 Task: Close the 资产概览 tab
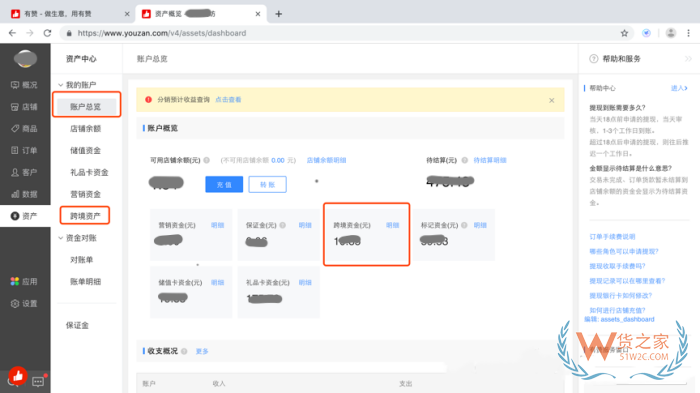258,14
